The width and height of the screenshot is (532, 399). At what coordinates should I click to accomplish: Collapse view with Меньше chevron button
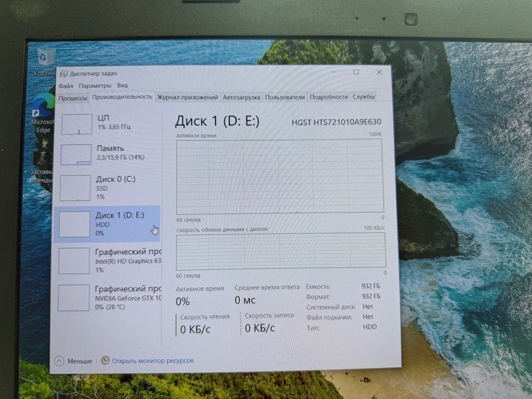pyautogui.click(x=60, y=361)
